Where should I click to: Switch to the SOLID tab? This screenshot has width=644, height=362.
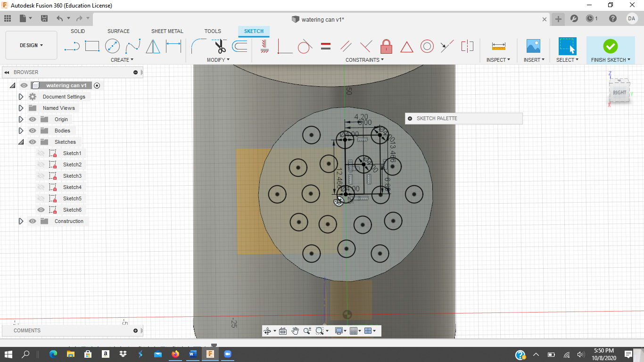point(78,31)
